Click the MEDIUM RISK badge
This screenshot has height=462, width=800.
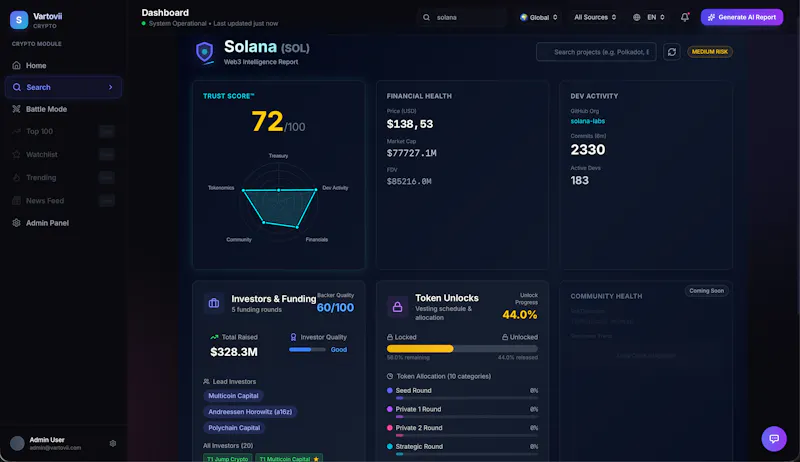[x=710, y=52]
